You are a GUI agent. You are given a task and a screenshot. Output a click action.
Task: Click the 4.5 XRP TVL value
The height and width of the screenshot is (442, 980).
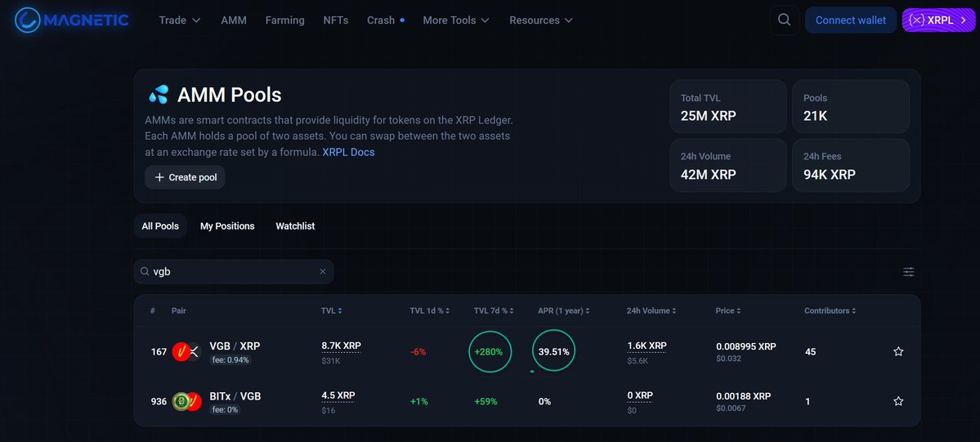[x=338, y=395]
